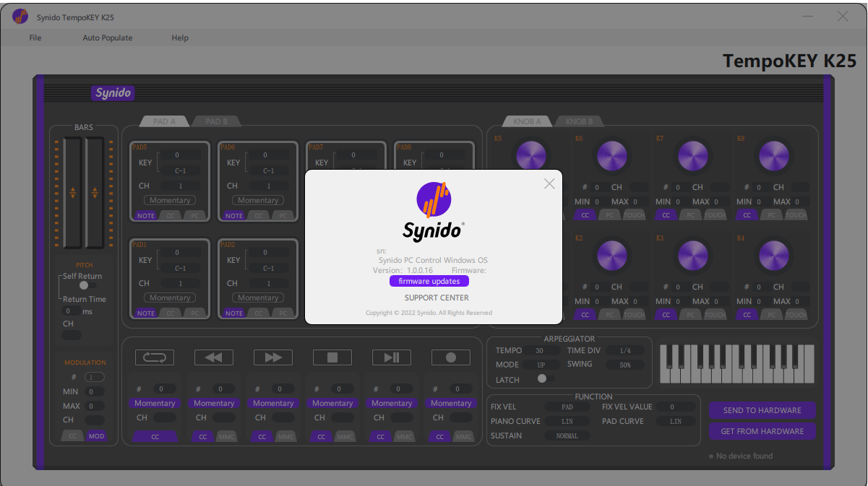Open the arpeggiator MODE dropdown
Viewport: 868px width, 486px height.
coord(541,365)
